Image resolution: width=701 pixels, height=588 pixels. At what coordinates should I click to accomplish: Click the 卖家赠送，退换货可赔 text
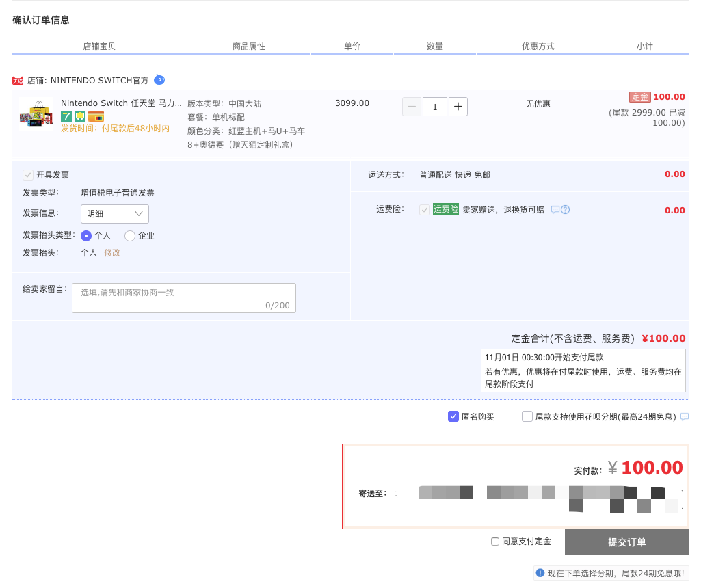coord(503,209)
